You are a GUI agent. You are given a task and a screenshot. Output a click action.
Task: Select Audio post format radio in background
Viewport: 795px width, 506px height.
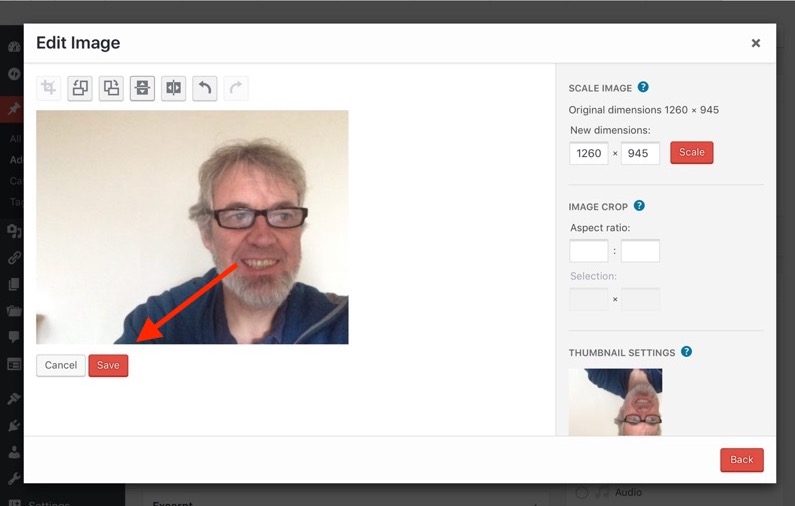tap(582, 492)
